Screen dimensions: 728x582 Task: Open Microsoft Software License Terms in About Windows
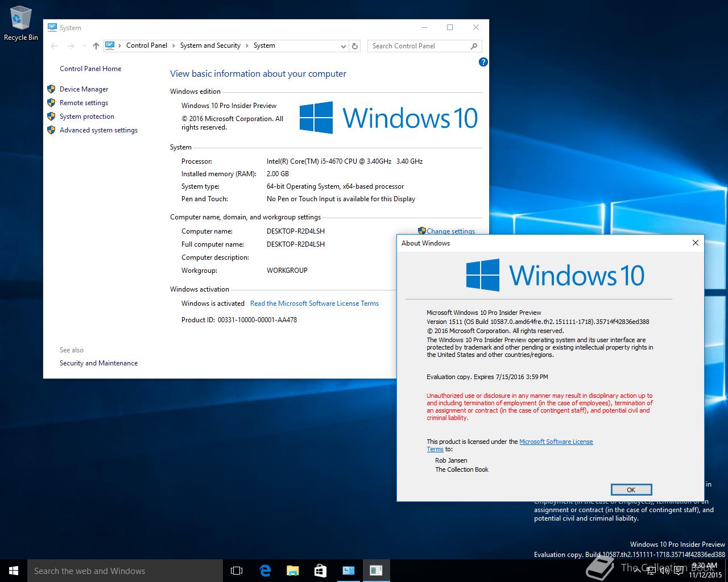[x=556, y=442]
